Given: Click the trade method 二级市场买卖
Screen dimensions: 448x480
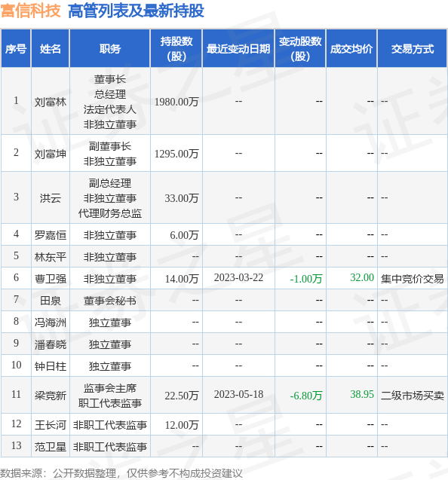Looking at the screenshot, I should [413, 396].
